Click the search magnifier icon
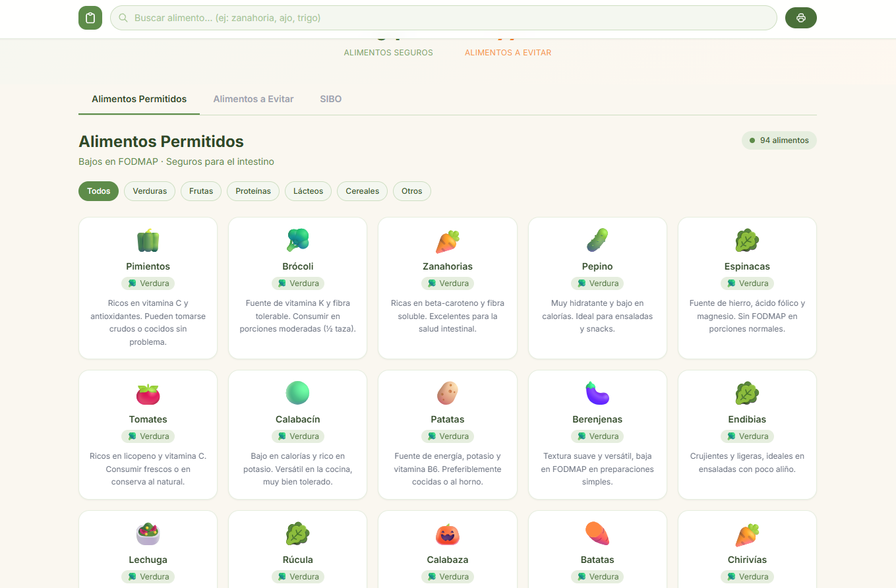 (x=123, y=18)
